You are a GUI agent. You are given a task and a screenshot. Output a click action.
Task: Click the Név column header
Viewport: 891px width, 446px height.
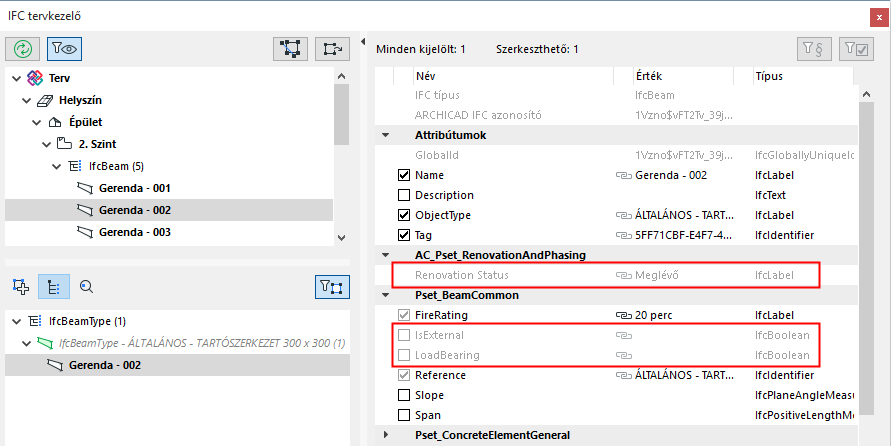click(x=426, y=76)
